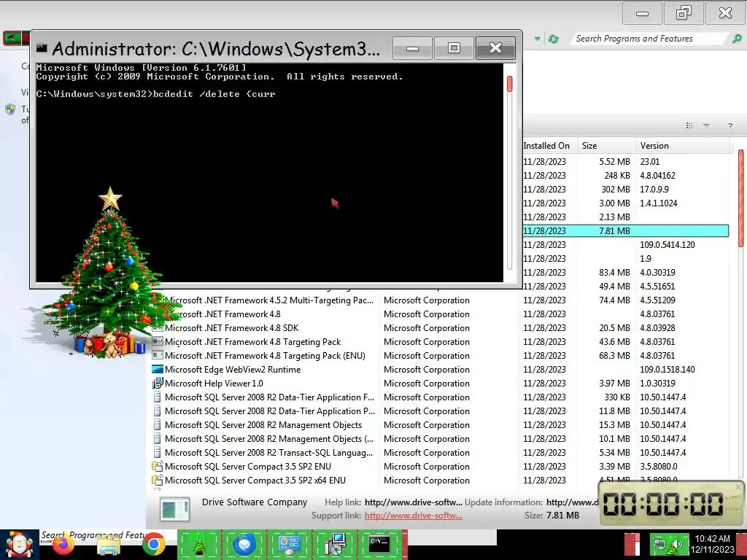Screen dimensions: 747x560
Task: Minimize the Command Prompt window
Action: (413, 48)
